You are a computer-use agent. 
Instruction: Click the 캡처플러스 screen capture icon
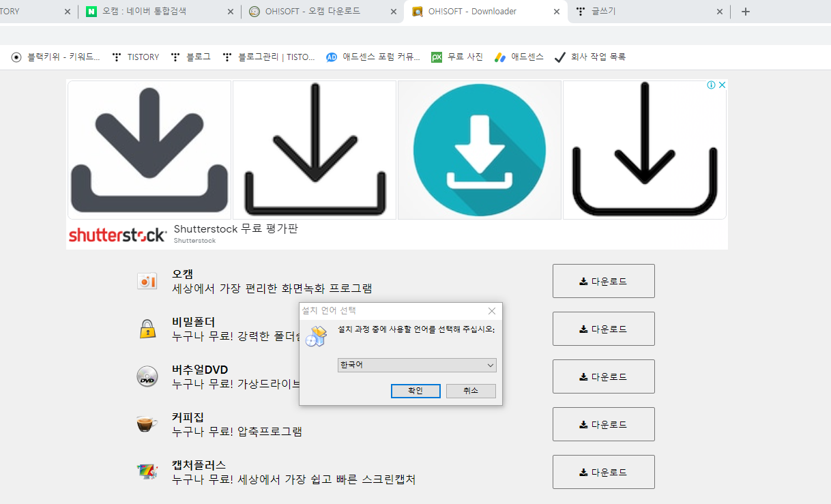147,471
